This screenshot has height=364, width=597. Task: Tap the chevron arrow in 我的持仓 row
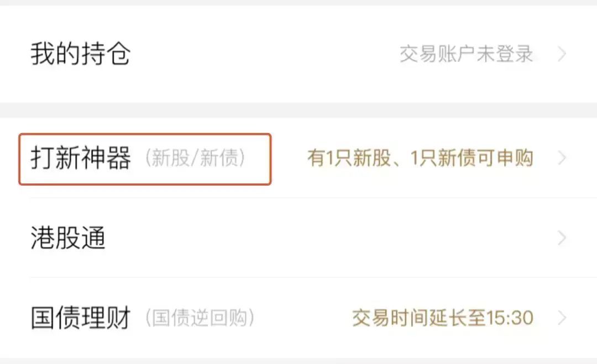pos(562,54)
